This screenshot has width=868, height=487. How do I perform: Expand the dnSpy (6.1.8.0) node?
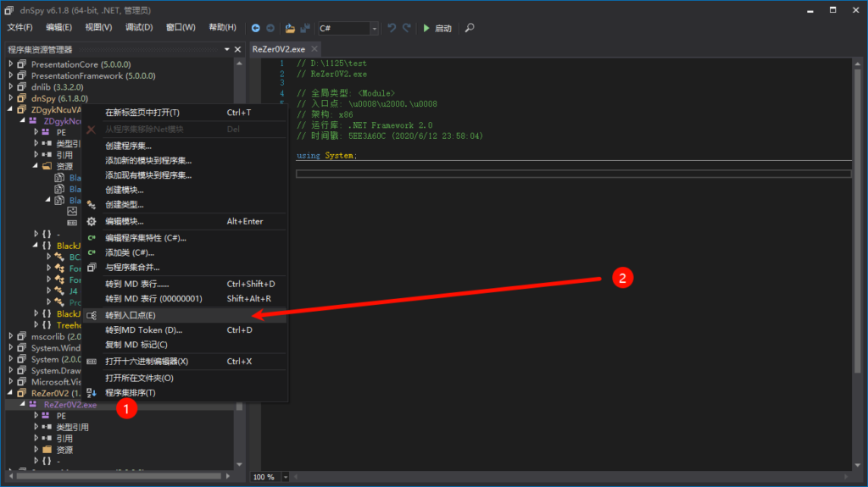10,98
